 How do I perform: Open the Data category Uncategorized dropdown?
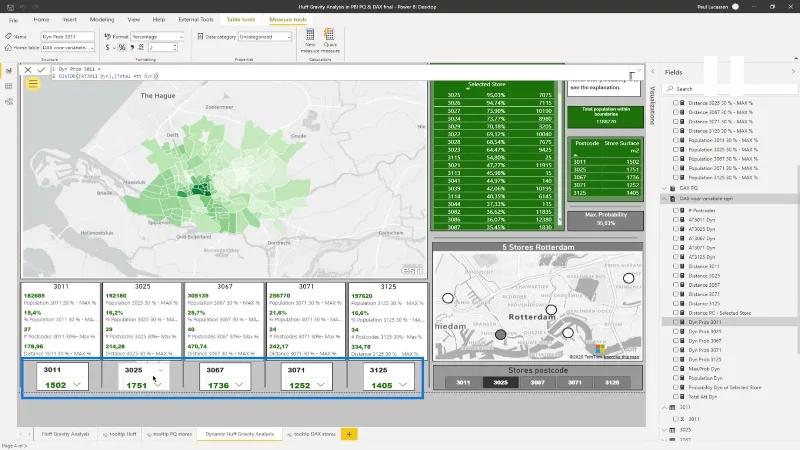click(265, 37)
